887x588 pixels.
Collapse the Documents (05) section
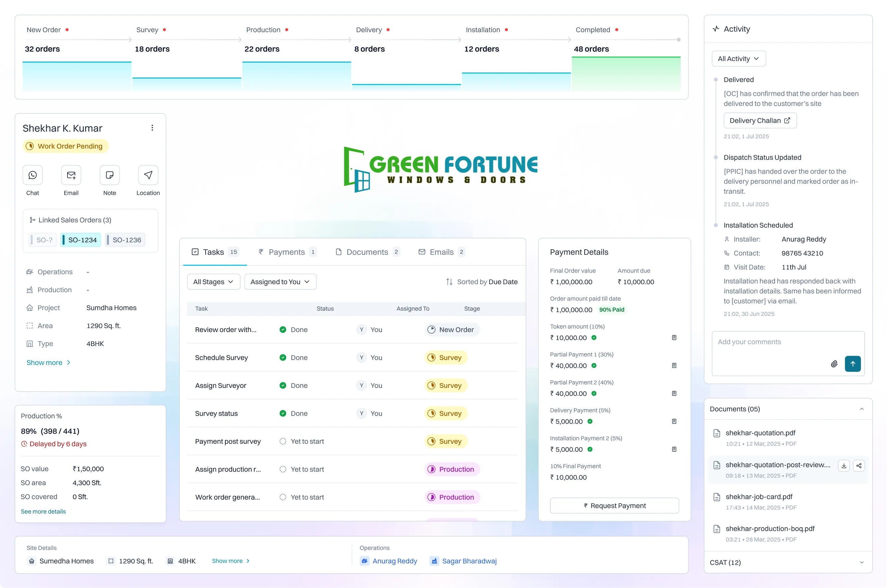pyautogui.click(x=862, y=409)
